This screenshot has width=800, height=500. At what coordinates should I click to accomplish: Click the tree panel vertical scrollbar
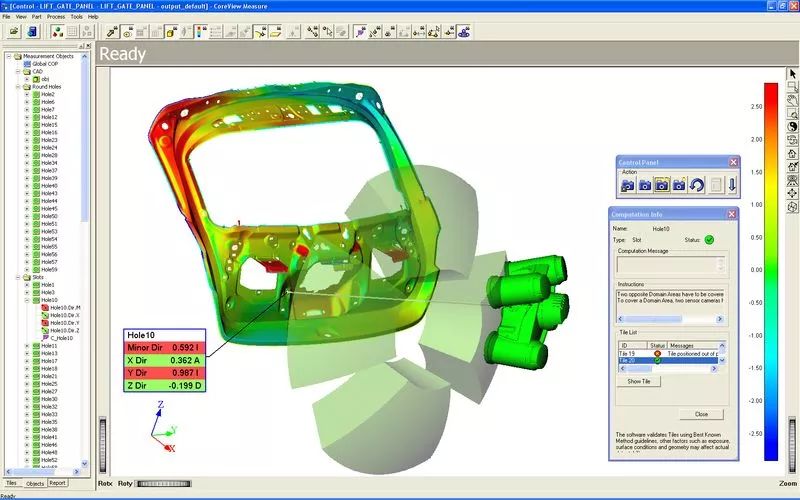pos(85,260)
